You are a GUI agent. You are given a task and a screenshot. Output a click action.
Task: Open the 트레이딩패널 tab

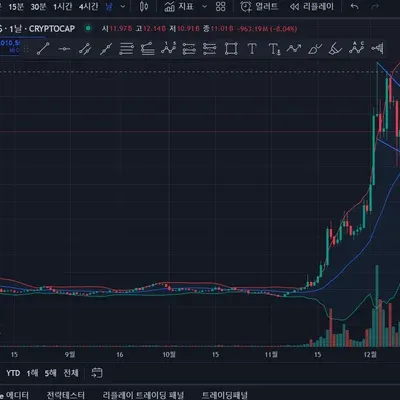(x=224, y=395)
